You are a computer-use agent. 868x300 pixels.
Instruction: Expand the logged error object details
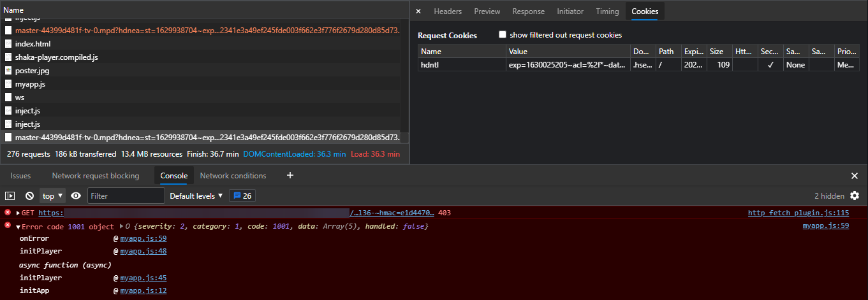tap(121, 227)
